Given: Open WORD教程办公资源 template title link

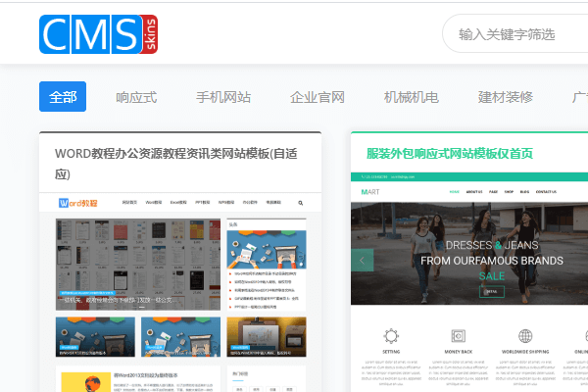Looking at the screenshot, I should click(x=176, y=164).
